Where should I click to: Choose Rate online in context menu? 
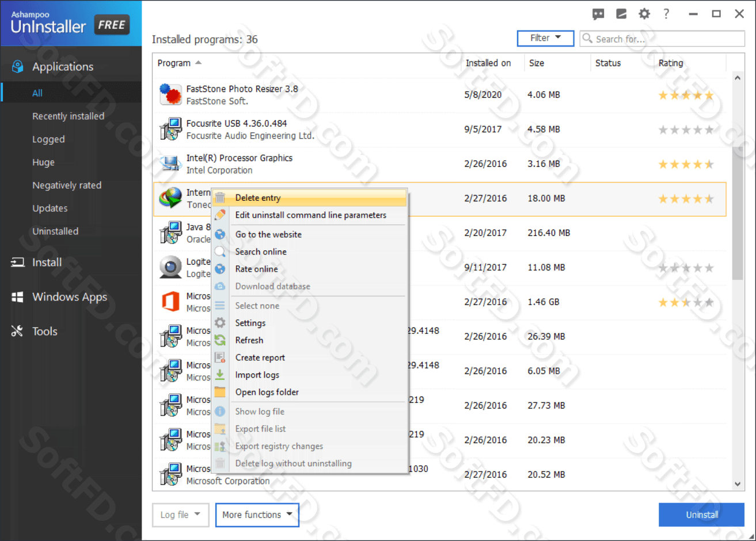tap(310, 269)
